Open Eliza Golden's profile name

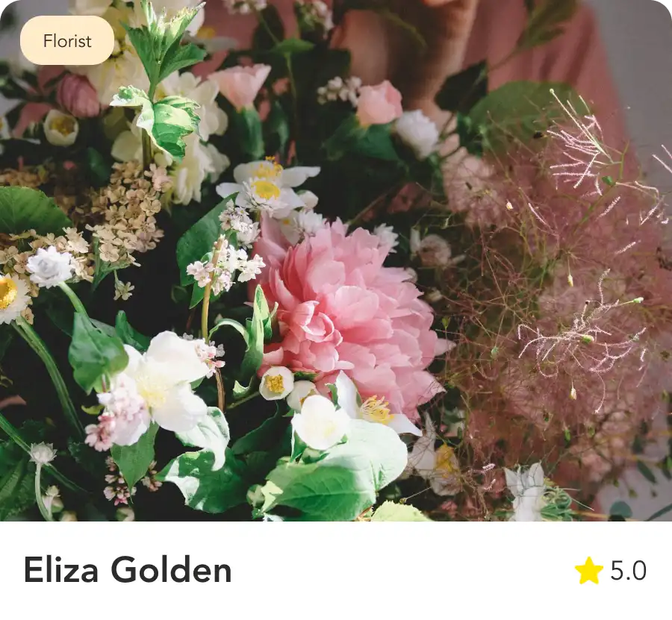tap(128, 570)
